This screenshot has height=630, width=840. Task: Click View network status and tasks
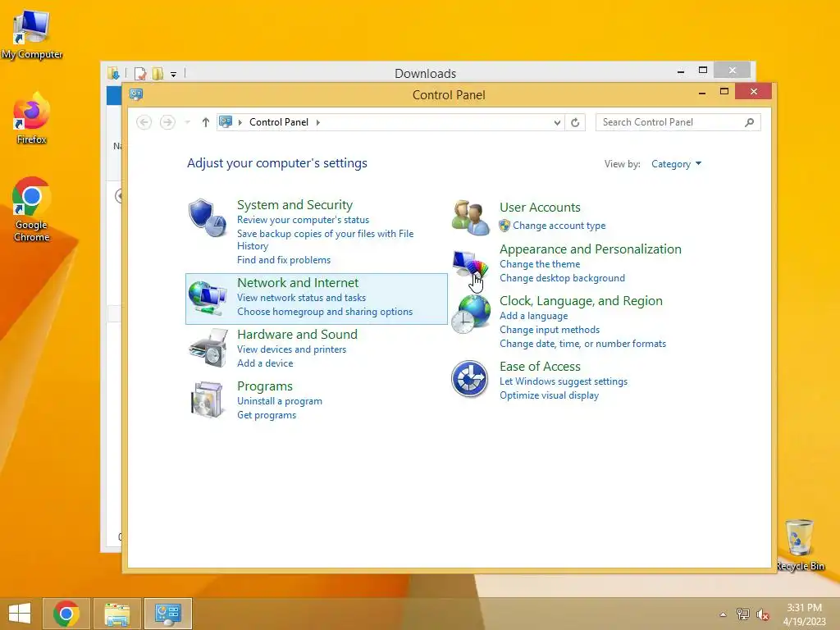tap(301, 297)
